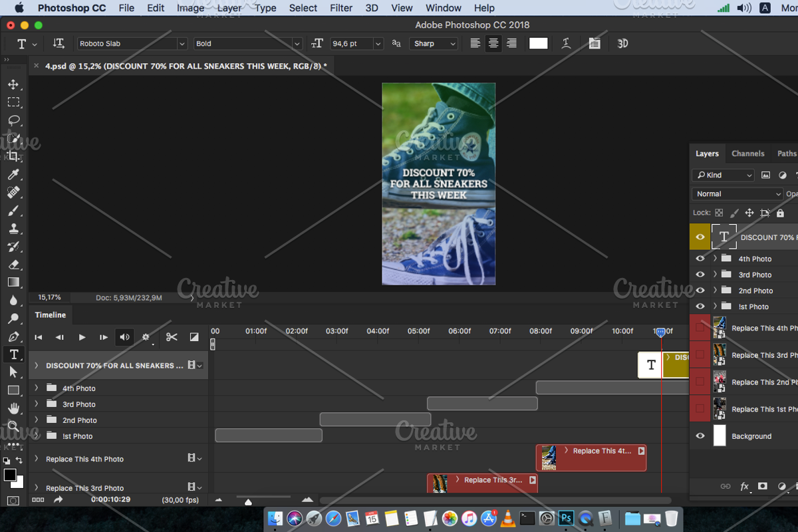Hide the 2nd Photo group
Viewport: 798px width, 532px height.
(700, 291)
